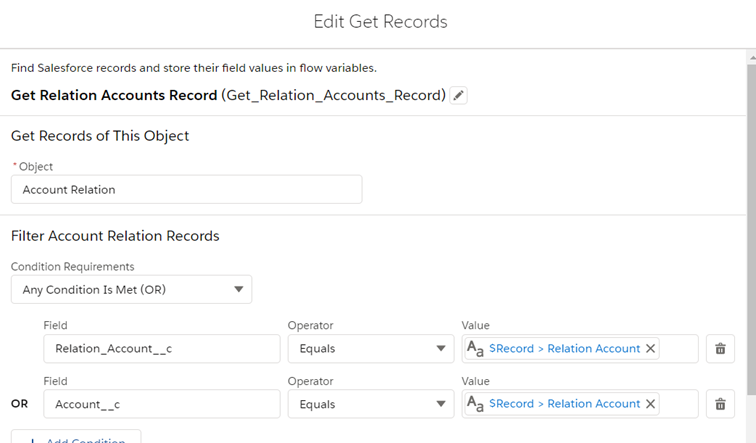756x443 pixels.
Task: Expand the Operator dropdown for Account__c row
Action: (370, 404)
